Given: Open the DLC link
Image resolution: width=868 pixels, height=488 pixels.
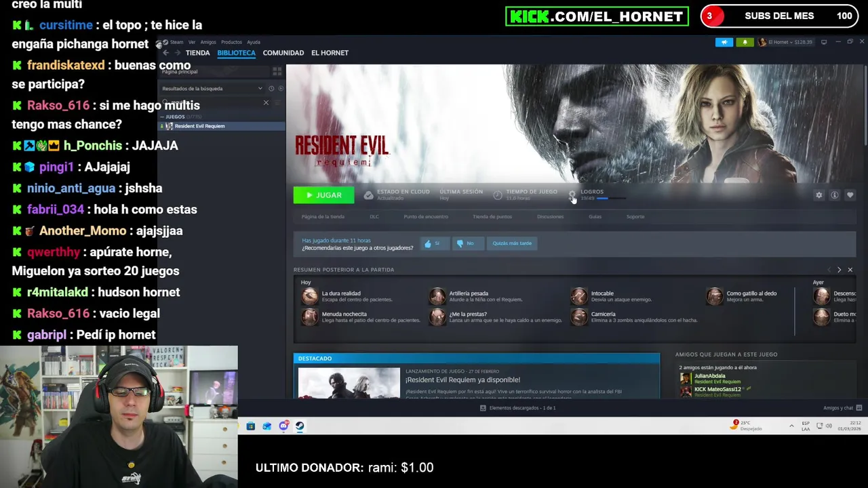Looking at the screenshot, I should (374, 217).
